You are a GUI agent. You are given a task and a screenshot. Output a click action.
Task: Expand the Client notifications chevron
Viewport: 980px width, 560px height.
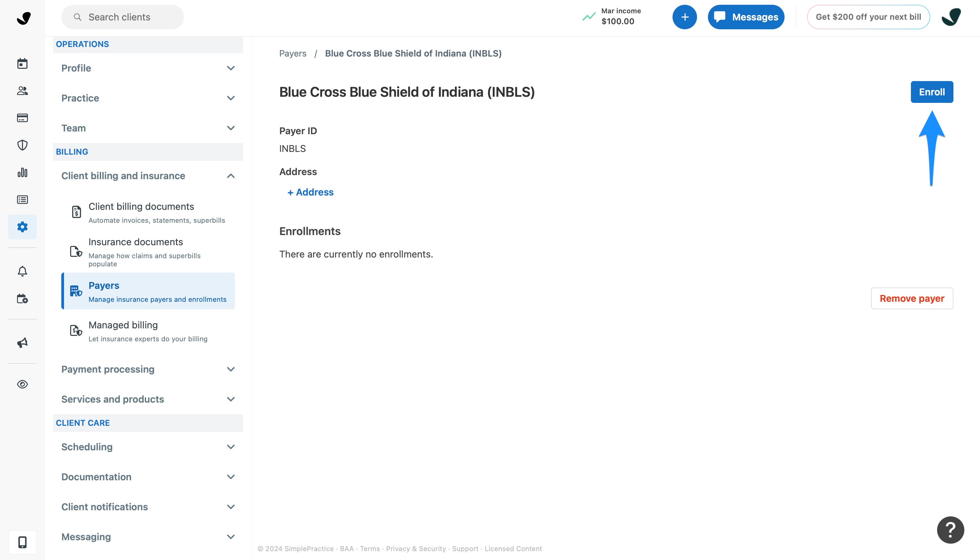[x=231, y=507]
